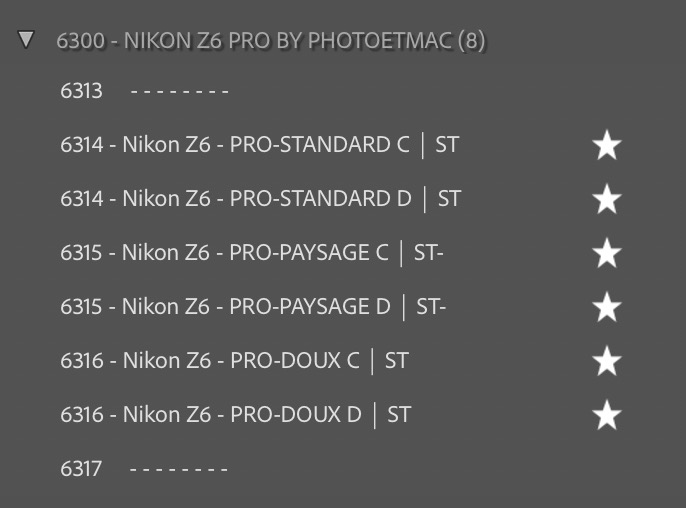This screenshot has height=508, width=686.
Task: Apply the 6314 PRO-STANDARD C preset
Action: (x=259, y=145)
